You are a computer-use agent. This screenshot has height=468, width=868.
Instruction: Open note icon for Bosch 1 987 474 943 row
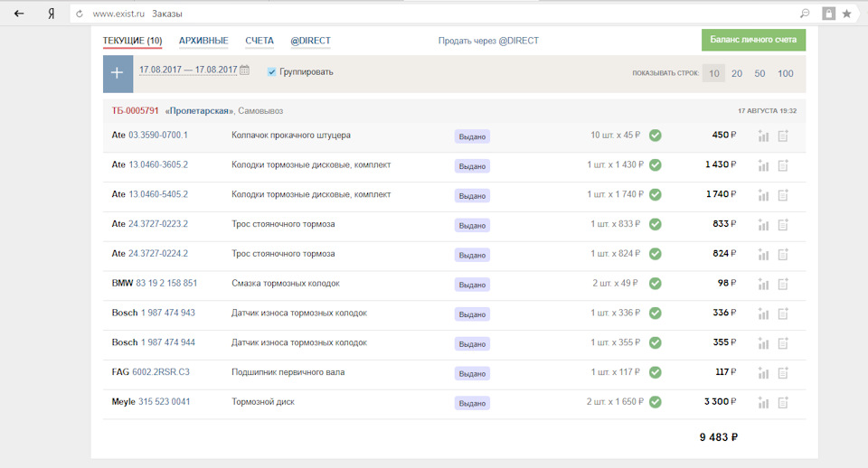[783, 314]
